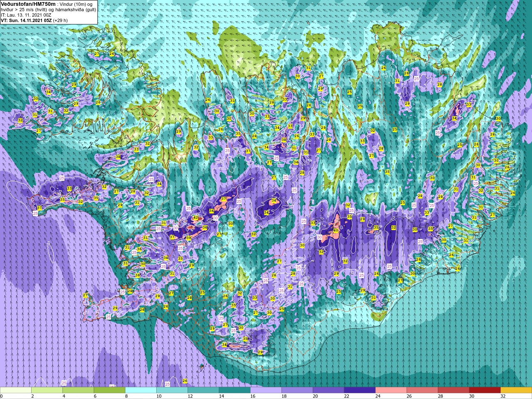The height and width of the screenshot is (399, 532).
Task: Click the legend tick label '20'
Action: [x=315, y=396]
